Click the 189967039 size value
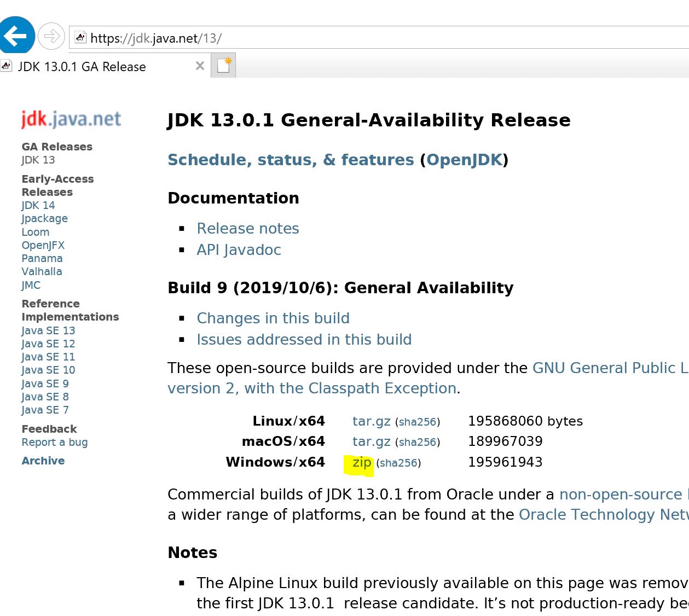This screenshot has width=689, height=616. 505,441
